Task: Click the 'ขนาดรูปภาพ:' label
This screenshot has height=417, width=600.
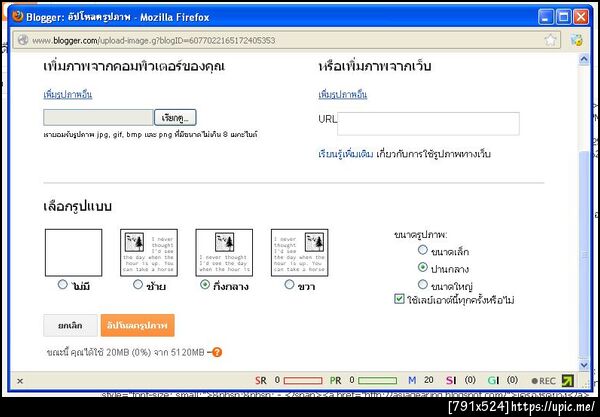Action: (x=421, y=235)
